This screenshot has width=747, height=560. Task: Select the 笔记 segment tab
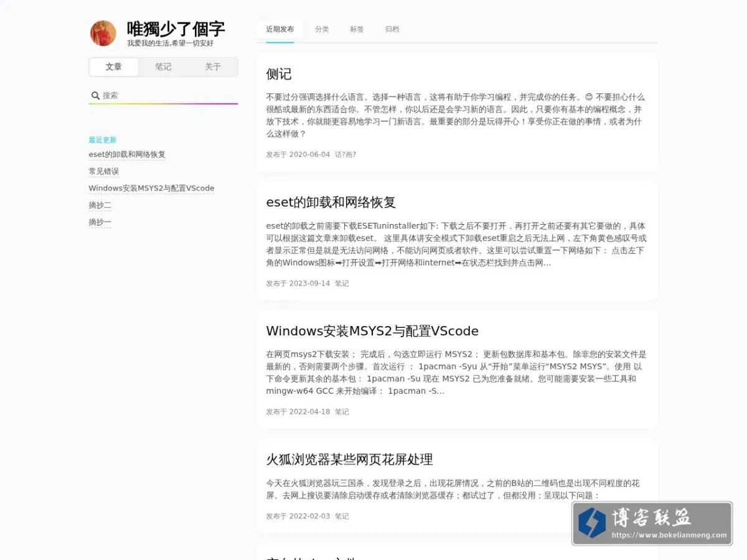coord(163,67)
